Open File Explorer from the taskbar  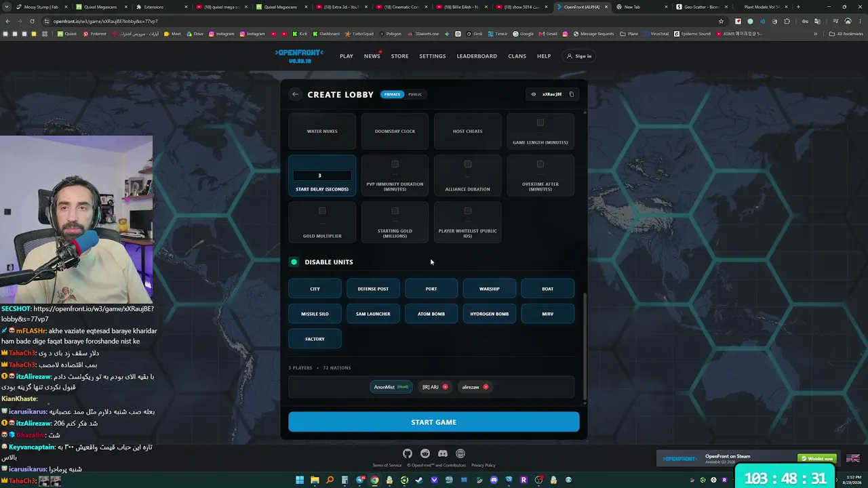pyautogui.click(x=315, y=481)
